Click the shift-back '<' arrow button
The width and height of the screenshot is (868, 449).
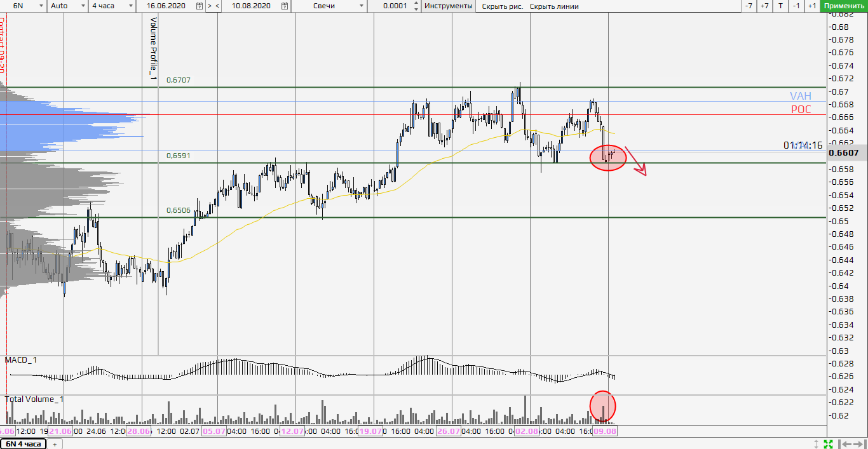click(x=217, y=6)
